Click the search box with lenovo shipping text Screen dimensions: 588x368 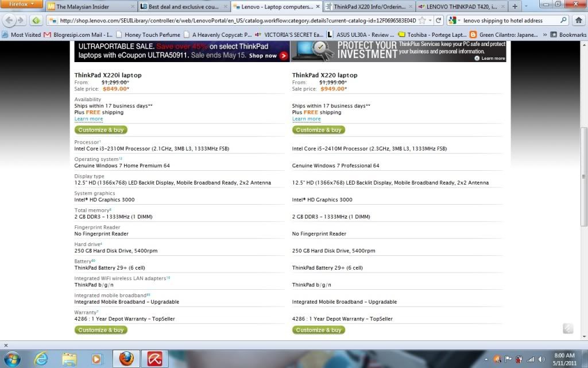[510, 21]
